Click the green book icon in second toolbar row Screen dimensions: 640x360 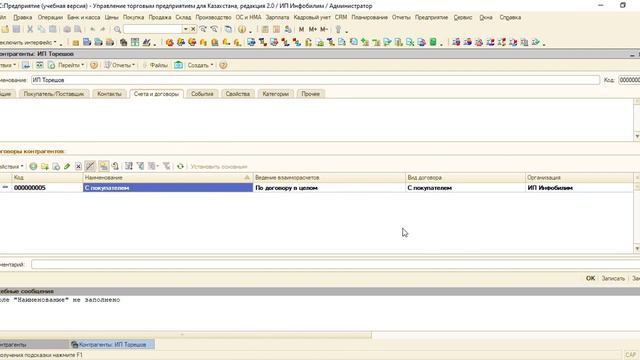[x=433, y=42]
